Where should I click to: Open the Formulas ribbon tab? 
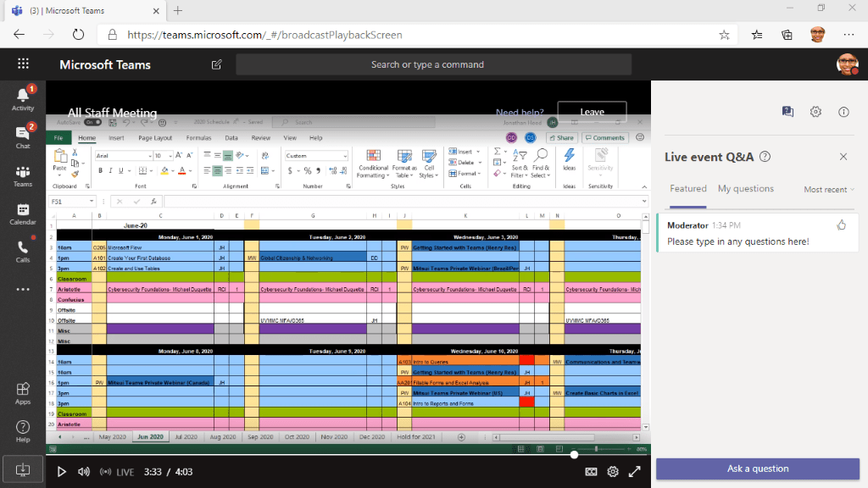pos(198,138)
